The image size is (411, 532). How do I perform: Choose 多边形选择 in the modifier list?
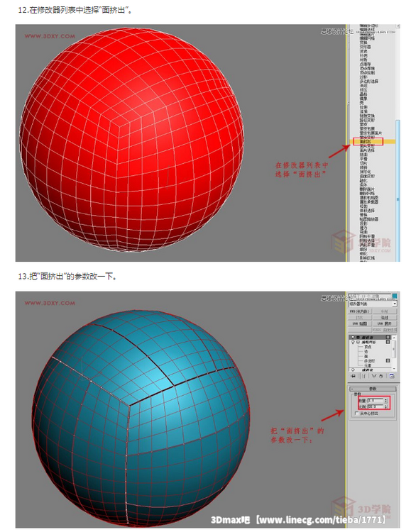pos(369,82)
